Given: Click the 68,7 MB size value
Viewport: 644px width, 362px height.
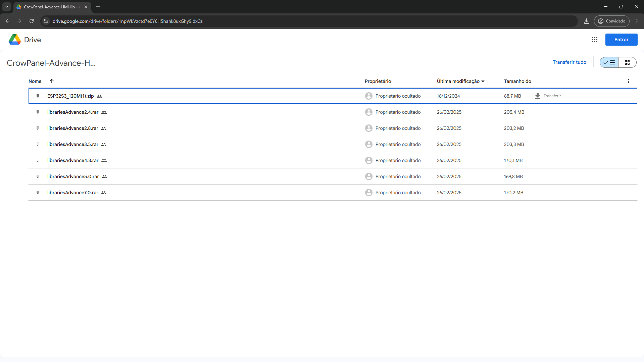Looking at the screenshot, I should point(512,96).
